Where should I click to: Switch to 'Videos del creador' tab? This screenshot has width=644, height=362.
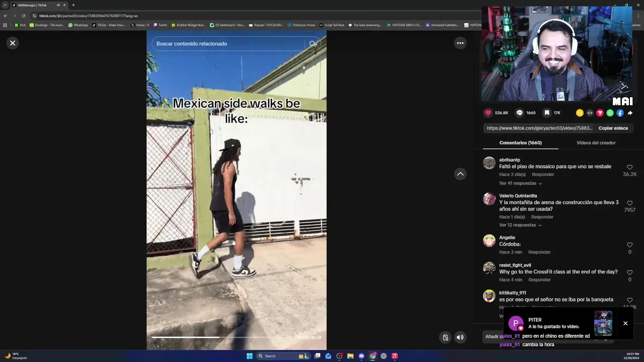click(596, 143)
